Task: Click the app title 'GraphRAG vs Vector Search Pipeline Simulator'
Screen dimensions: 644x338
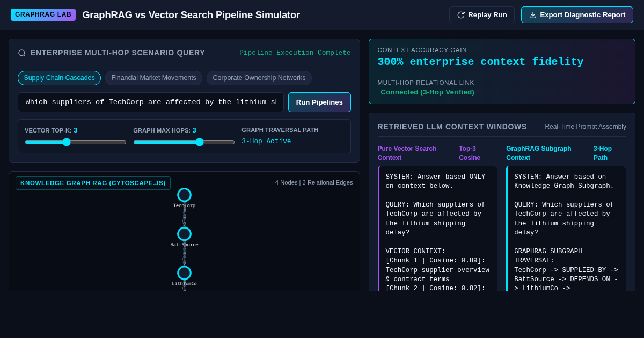Action: (x=191, y=15)
